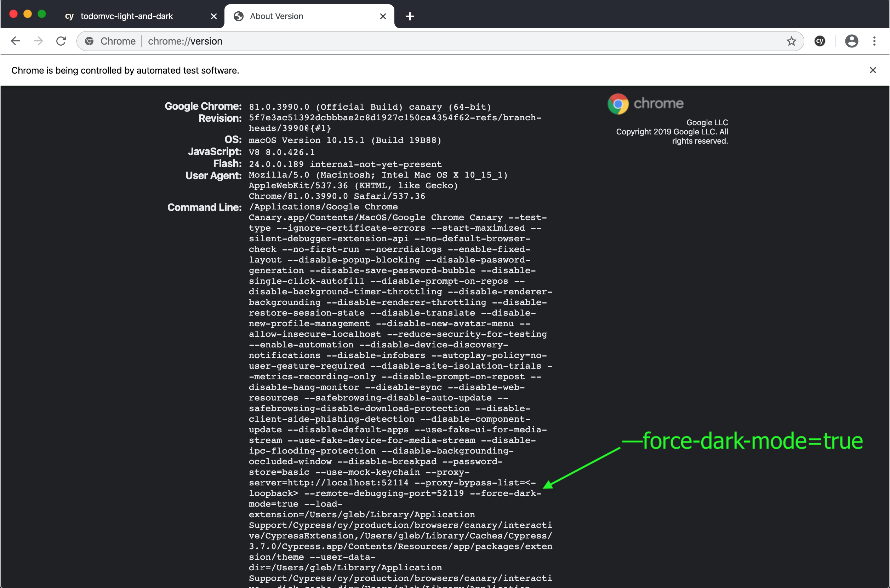Open a new tab with plus button
This screenshot has height=588, width=890.
point(410,16)
